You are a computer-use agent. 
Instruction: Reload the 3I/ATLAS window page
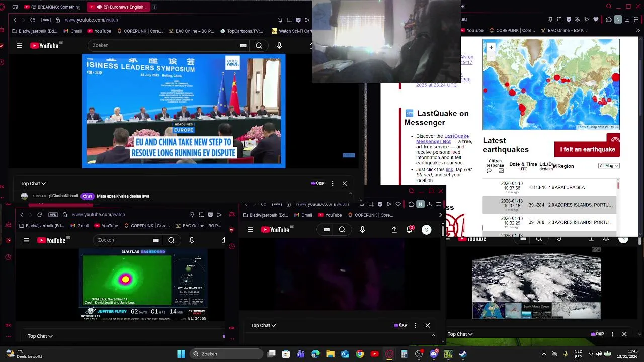pyautogui.click(x=40, y=215)
